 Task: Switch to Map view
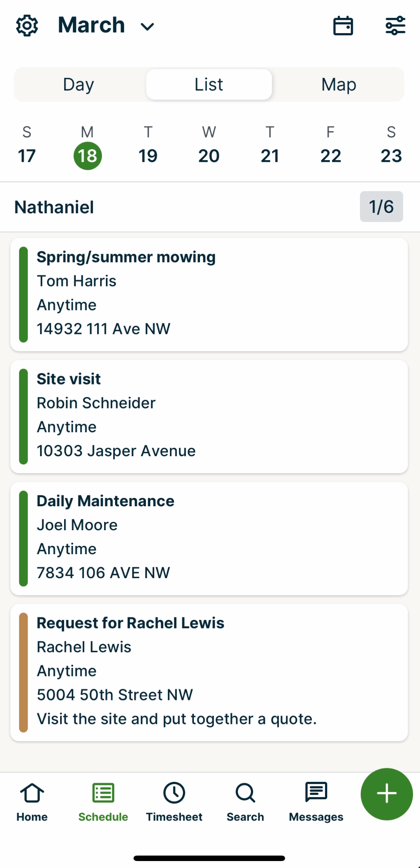[339, 84]
